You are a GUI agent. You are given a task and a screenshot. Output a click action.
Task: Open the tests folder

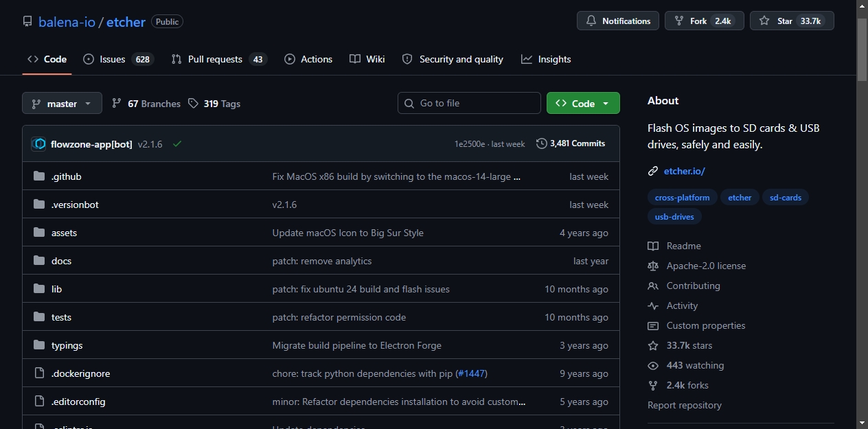(61, 317)
